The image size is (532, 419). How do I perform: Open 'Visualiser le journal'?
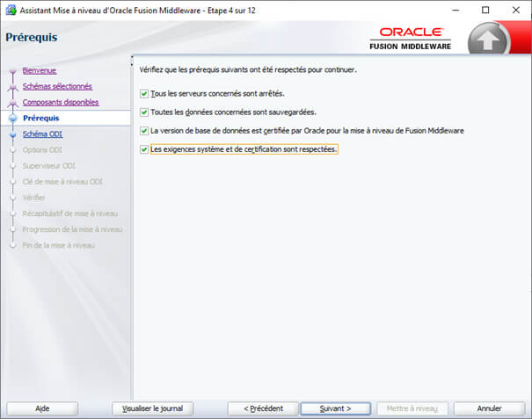click(x=153, y=408)
